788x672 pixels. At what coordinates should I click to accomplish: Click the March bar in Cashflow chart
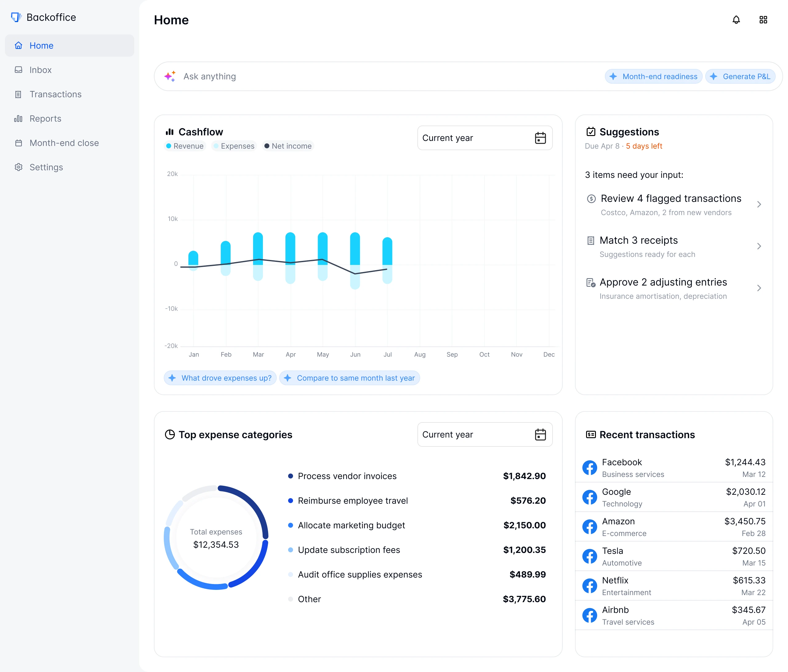pos(258,257)
